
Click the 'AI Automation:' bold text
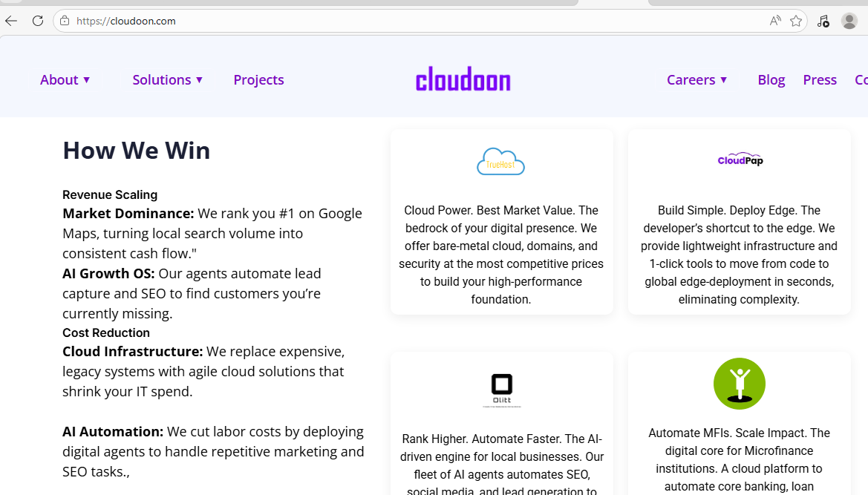click(113, 432)
